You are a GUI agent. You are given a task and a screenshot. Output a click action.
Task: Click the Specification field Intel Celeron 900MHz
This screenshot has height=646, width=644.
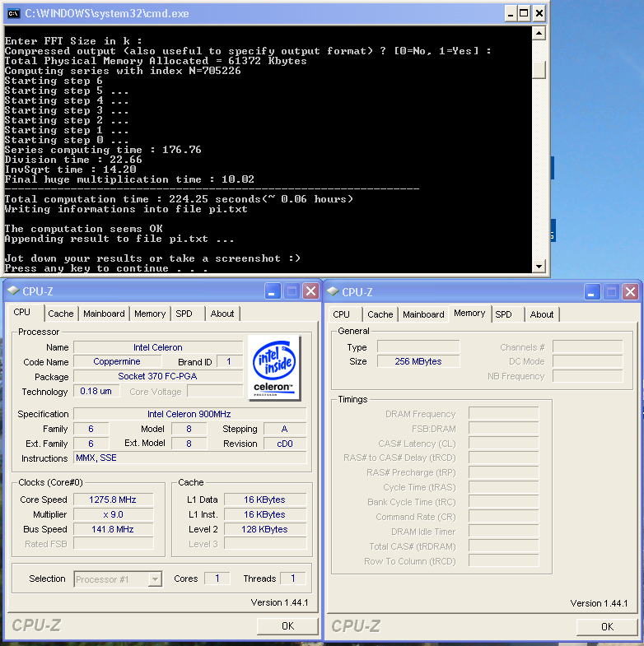[189, 414]
